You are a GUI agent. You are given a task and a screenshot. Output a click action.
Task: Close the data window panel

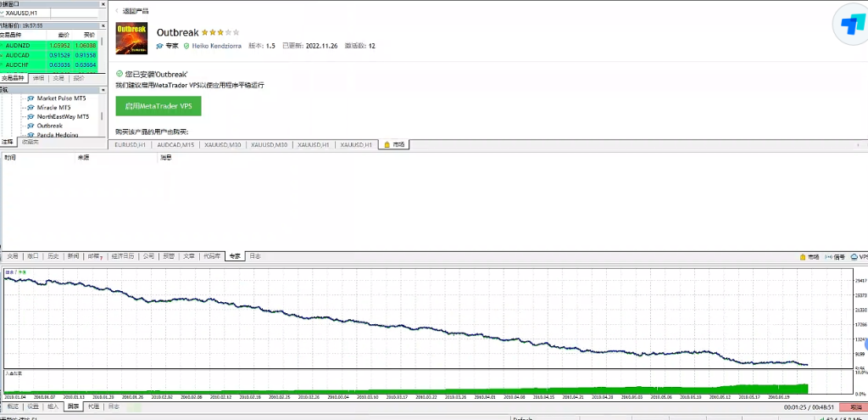pyautogui.click(x=103, y=4)
